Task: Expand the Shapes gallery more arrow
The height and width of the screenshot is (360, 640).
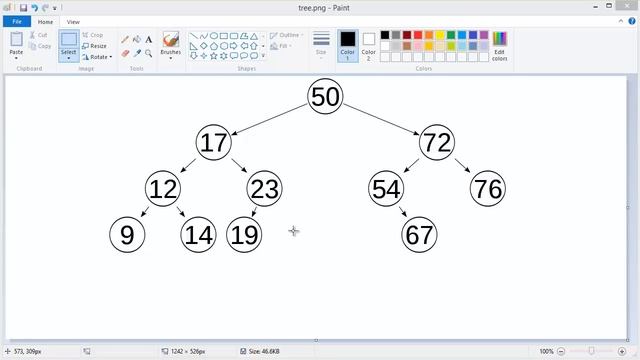Action: click(263, 56)
